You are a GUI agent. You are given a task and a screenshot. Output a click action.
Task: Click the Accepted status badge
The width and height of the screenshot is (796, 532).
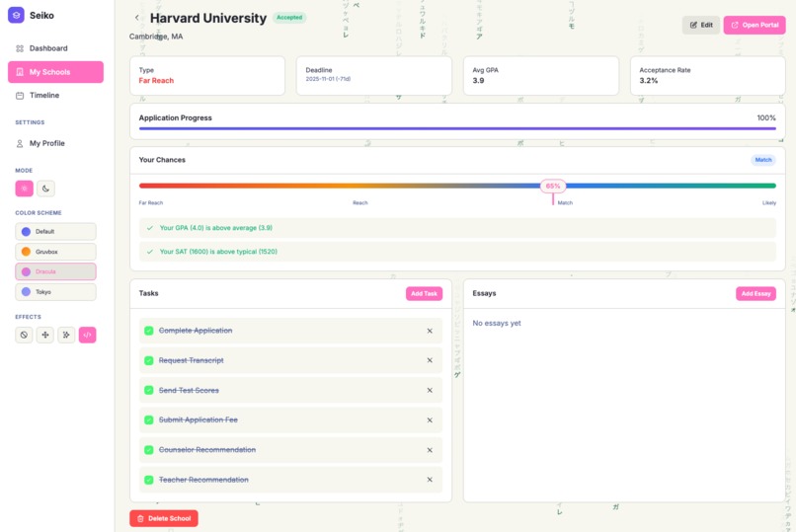(x=289, y=17)
